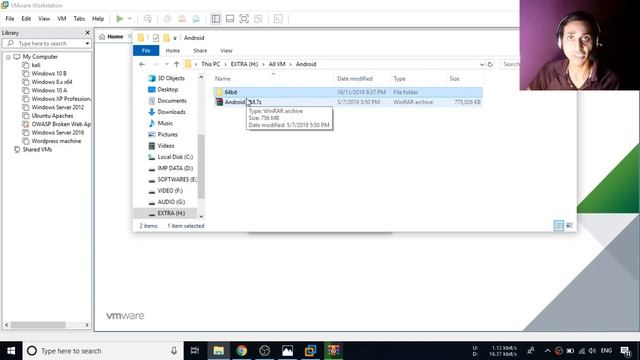Open the VMware Edit menu
This screenshot has width=640, height=360.
[26, 19]
